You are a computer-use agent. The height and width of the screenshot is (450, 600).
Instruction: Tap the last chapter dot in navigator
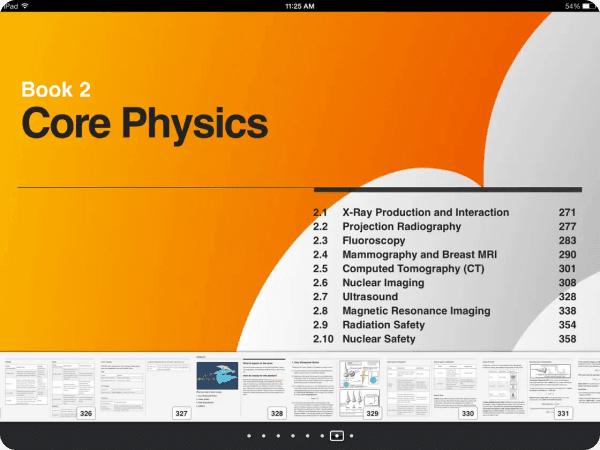(352, 436)
